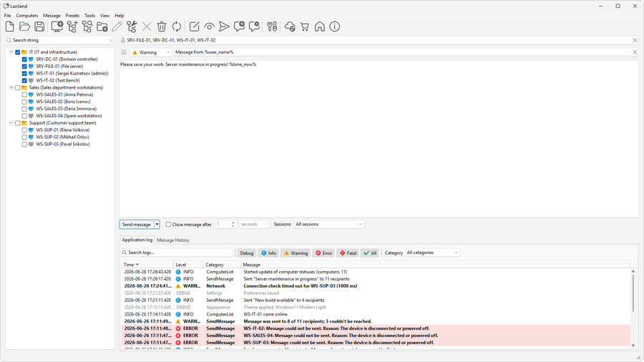
Task: Click the trash bin icon
Action: tap(162, 26)
